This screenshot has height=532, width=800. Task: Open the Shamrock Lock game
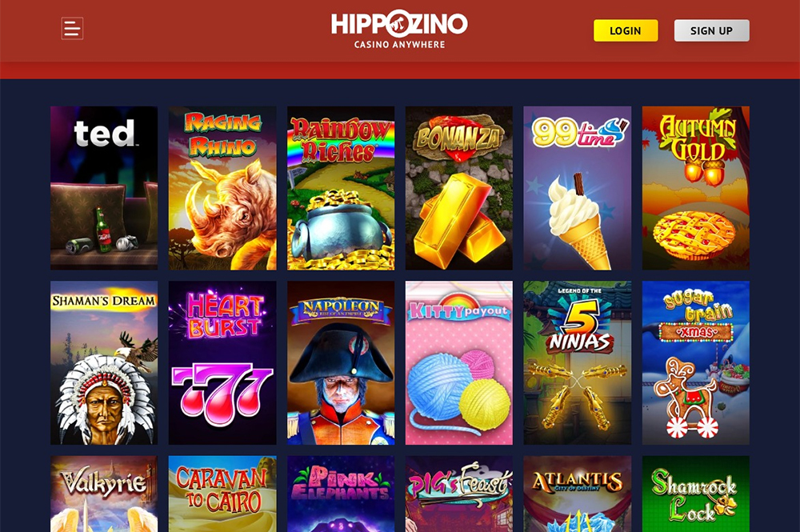pos(696,494)
